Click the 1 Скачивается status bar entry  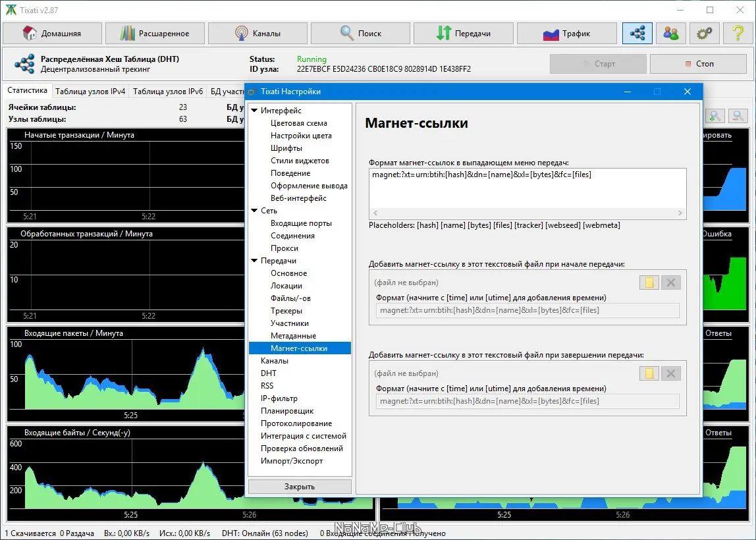30,533
